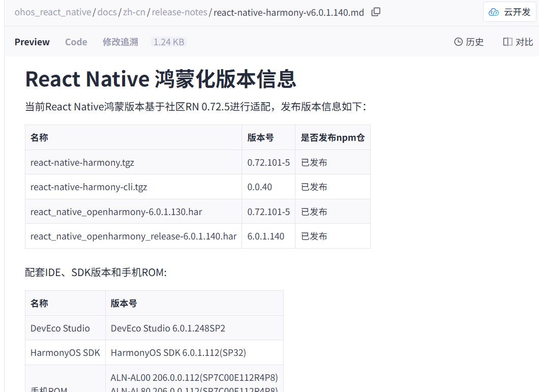The image size is (539, 392).
Task: Click file name react-native-harmony-v6.0.1.140.md
Action: click(x=289, y=12)
